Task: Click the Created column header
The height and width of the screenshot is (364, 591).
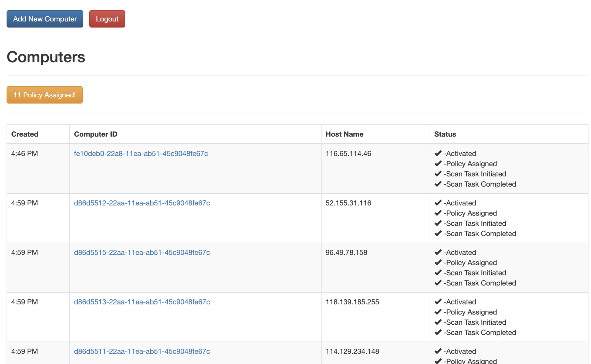Action: click(25, 134)
